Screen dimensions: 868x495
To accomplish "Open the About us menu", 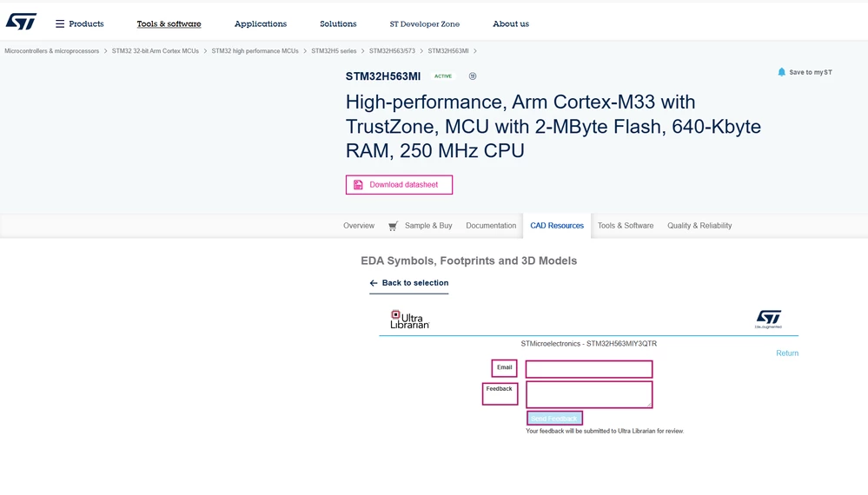I will [511, 23].
